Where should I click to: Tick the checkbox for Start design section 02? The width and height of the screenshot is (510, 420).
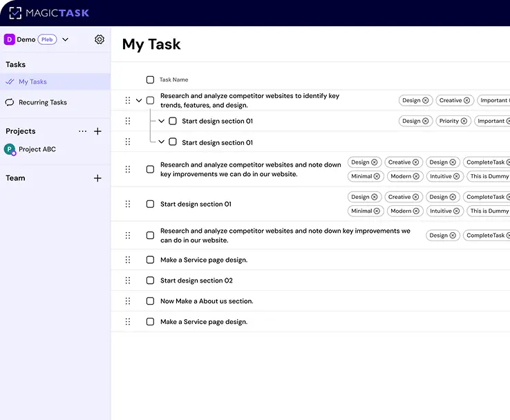(x=150, y=280)
